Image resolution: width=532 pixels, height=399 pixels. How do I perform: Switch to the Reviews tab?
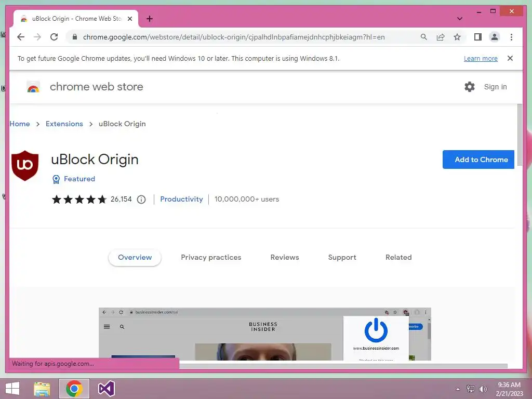(x=285, y=258)
